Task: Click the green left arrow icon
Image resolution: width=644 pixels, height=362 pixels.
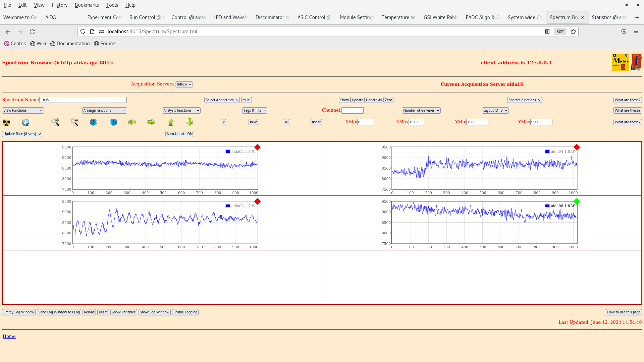Action: tap(132, 122)
